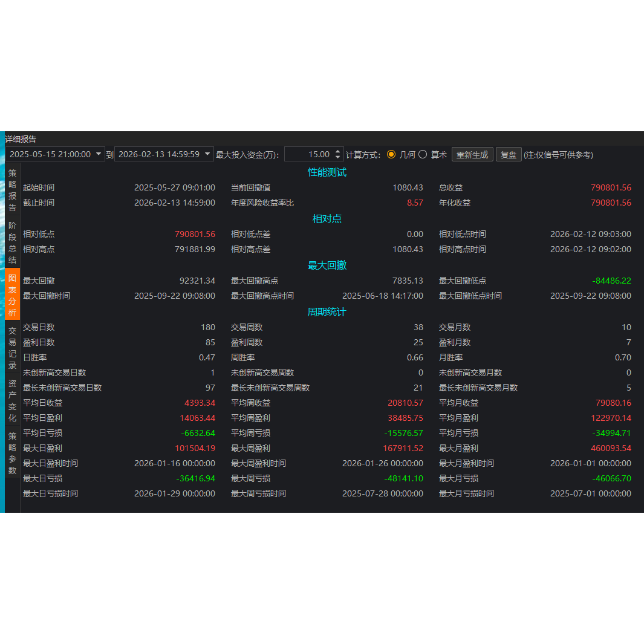This screenshot has width=644, height=644.
Task: Increase max investment with the up arrow
Action: coord(337,151)
